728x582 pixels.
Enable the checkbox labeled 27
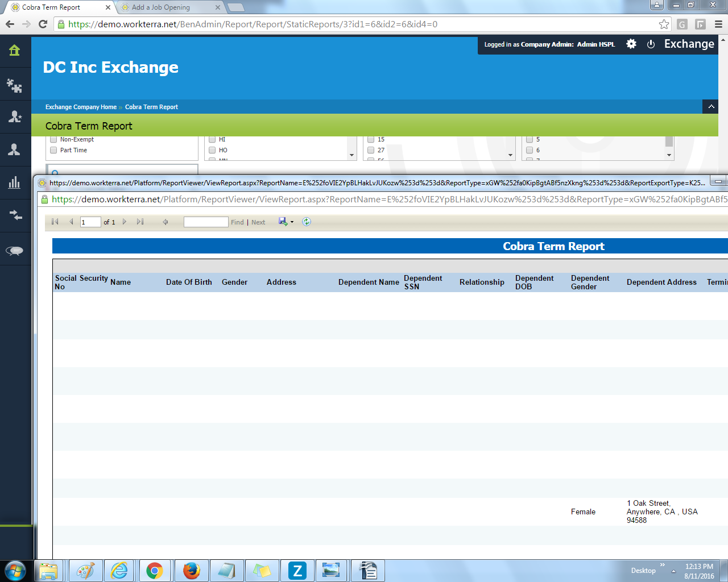pos(371,150)
